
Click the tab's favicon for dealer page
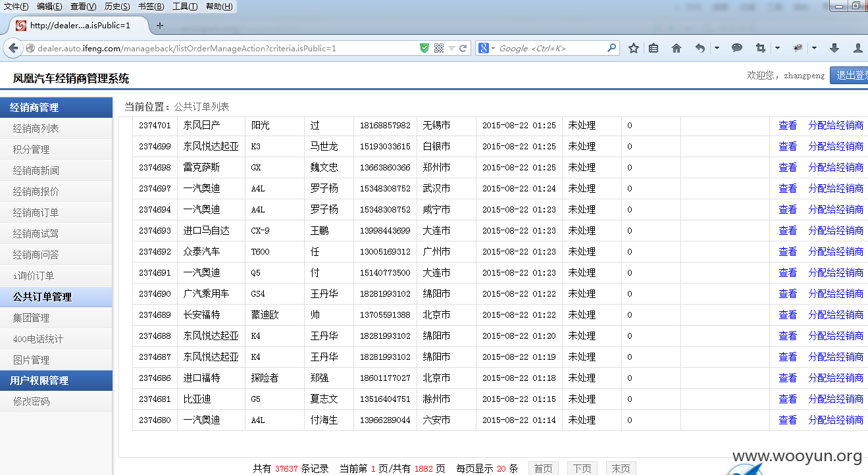pos(21,26)
